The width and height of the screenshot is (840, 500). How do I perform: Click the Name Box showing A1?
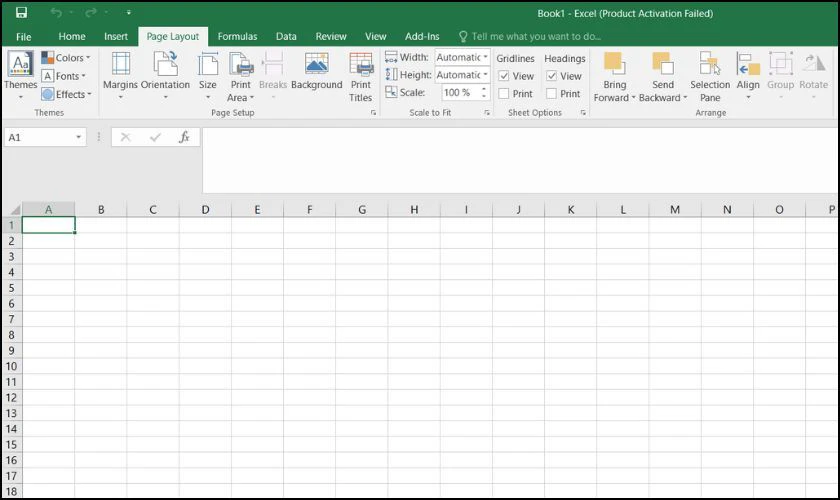(x=39, y=137)
